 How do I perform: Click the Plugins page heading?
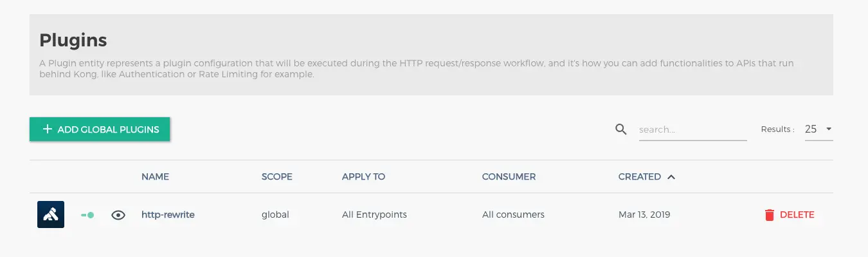pos(73,41)
